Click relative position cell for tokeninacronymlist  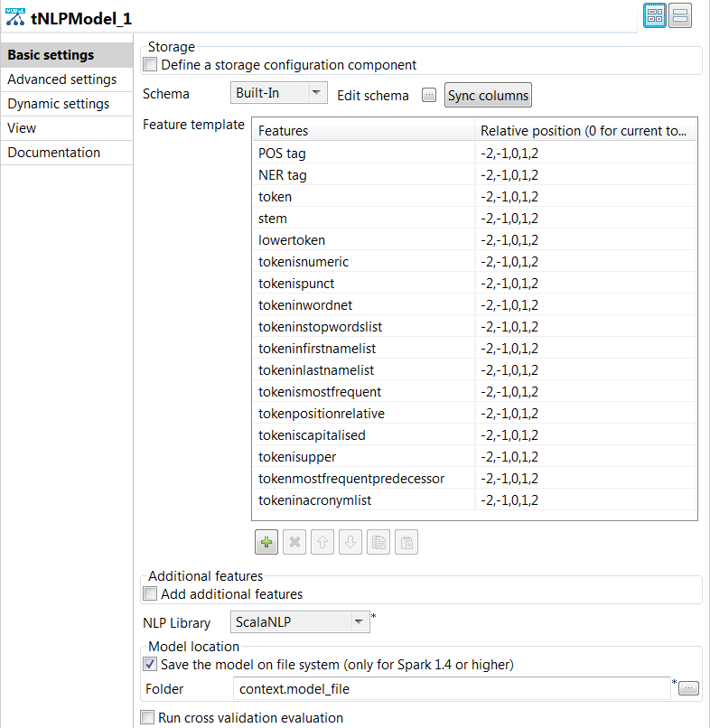coord(585,500)
